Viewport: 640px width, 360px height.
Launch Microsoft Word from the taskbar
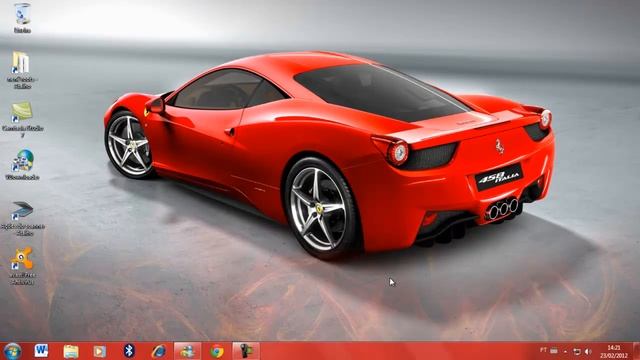(x=41, y=351)
